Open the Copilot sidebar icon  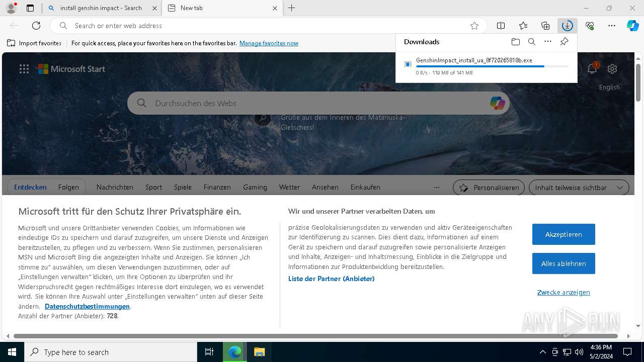pyautogui.click(x=632, y=26)
